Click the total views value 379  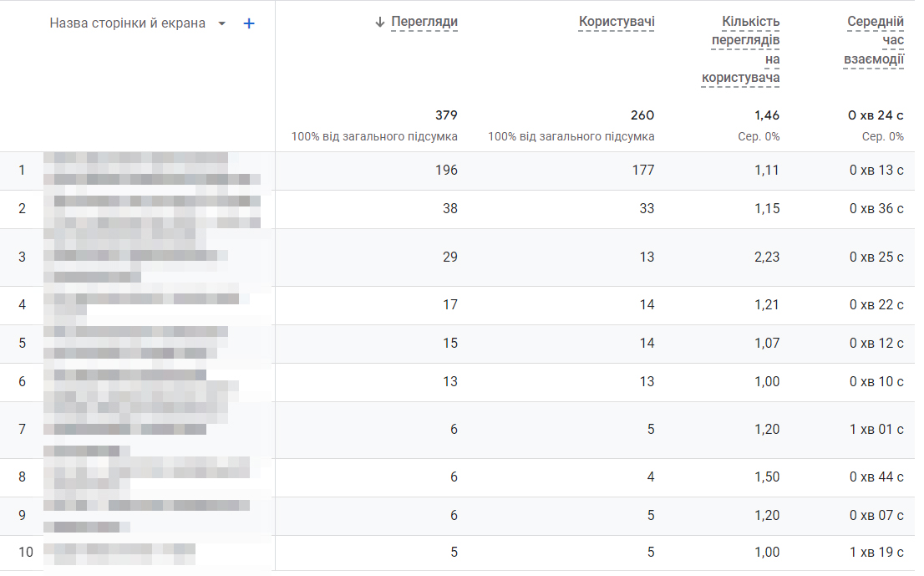point(446,115)
